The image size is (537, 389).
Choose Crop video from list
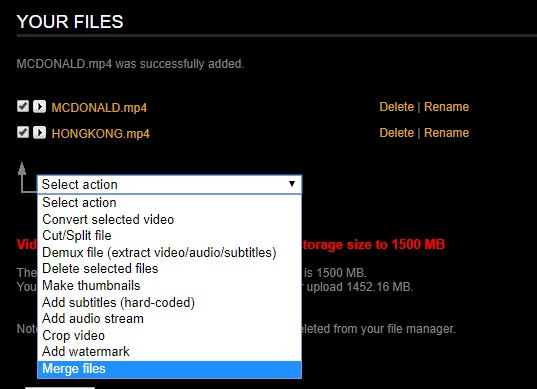coord(170,336)
